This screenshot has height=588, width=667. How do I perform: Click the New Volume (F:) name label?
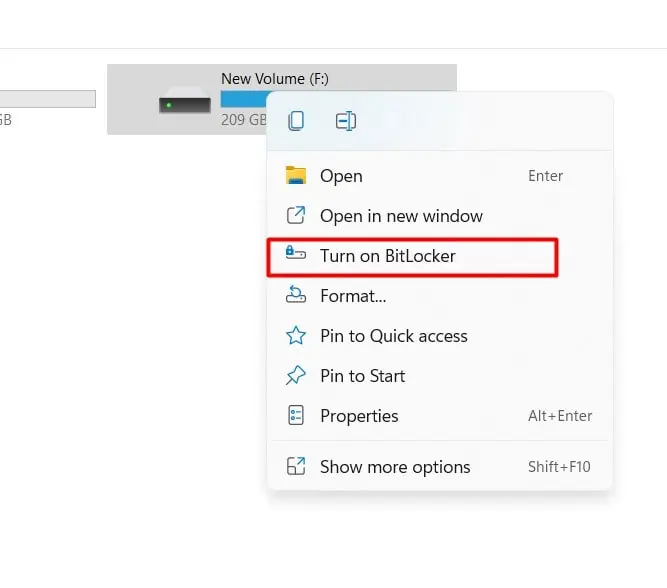pos(274,78)
